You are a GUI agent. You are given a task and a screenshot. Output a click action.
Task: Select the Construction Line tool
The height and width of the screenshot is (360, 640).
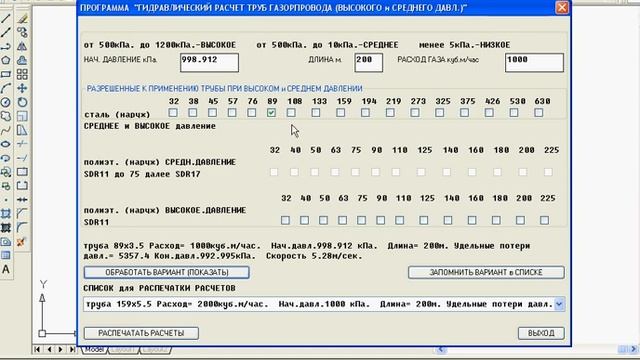pos(6,32)
